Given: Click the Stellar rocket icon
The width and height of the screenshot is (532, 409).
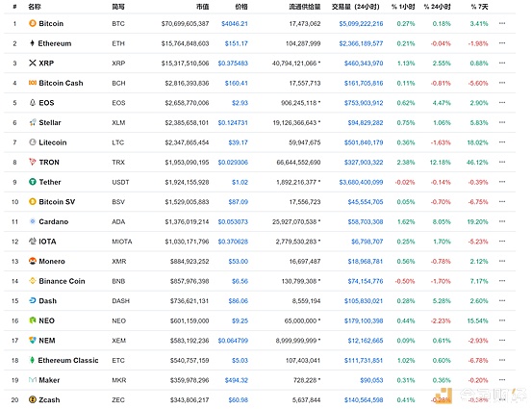Looking at the screenshot, I should pos(33,122).
